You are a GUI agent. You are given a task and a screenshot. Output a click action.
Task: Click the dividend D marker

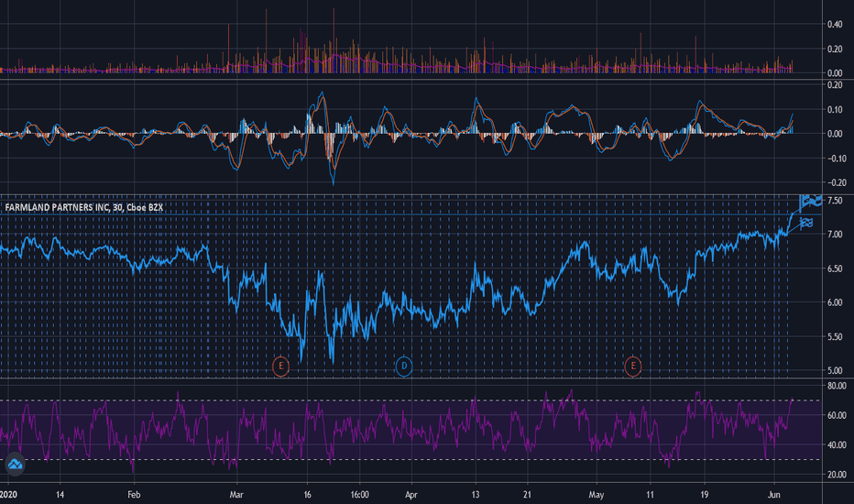[x=403, y=367]
